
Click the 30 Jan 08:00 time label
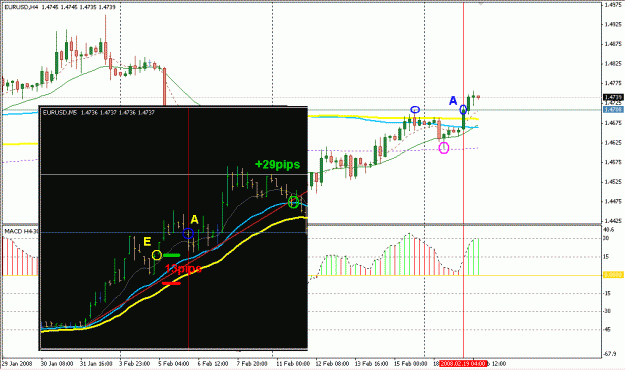tap(57, 364)
